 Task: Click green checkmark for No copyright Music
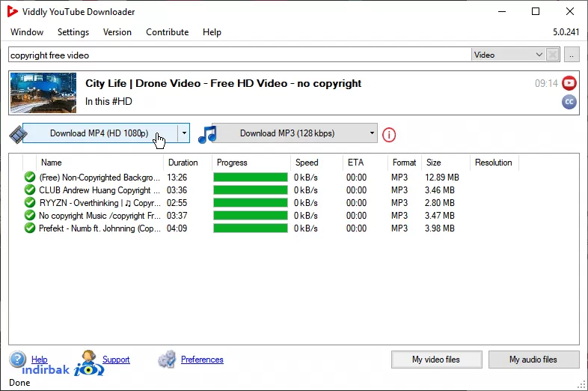30,215
